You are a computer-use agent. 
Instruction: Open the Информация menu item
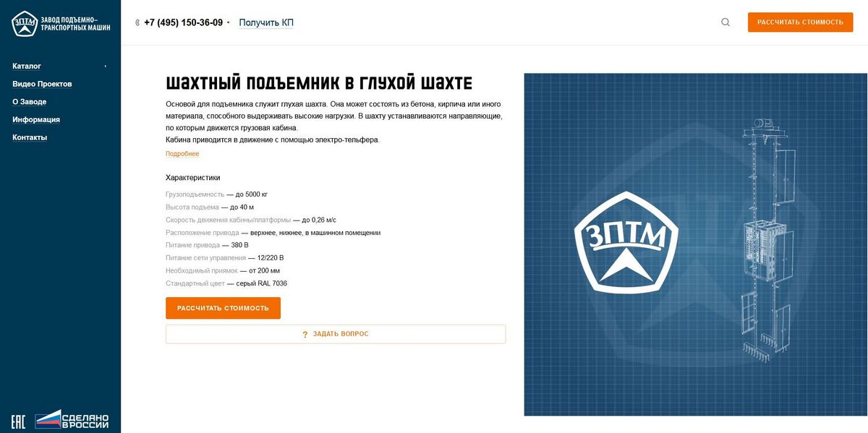(36, 120)
